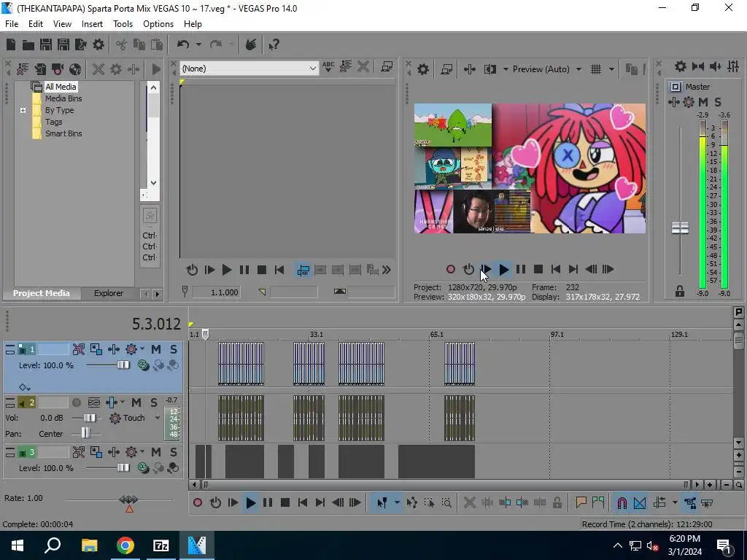Screen dimensions: 747x560
Task: Open Auto Ripple mode dropdown arrow
Action: click(x=675, y=502)
